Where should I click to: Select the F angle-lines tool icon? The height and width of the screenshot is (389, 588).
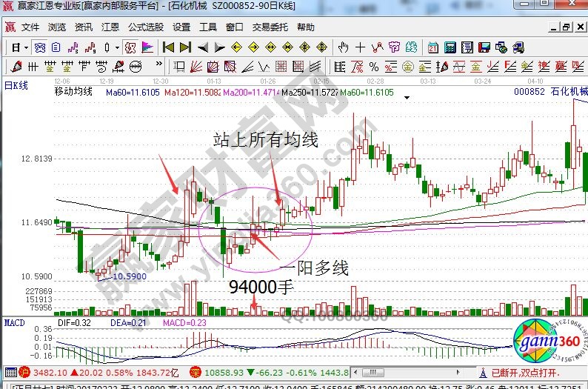tap(510, 67)
